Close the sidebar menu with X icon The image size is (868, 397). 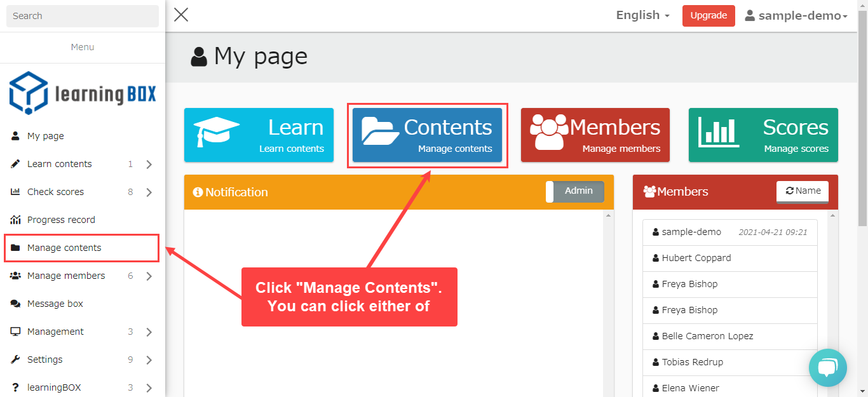181,15
